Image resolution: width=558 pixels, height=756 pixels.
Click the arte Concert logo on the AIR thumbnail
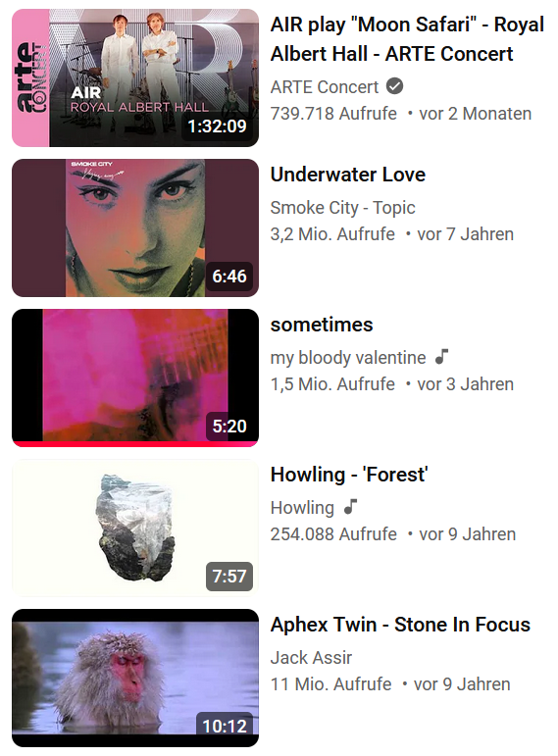pos(30,77)
